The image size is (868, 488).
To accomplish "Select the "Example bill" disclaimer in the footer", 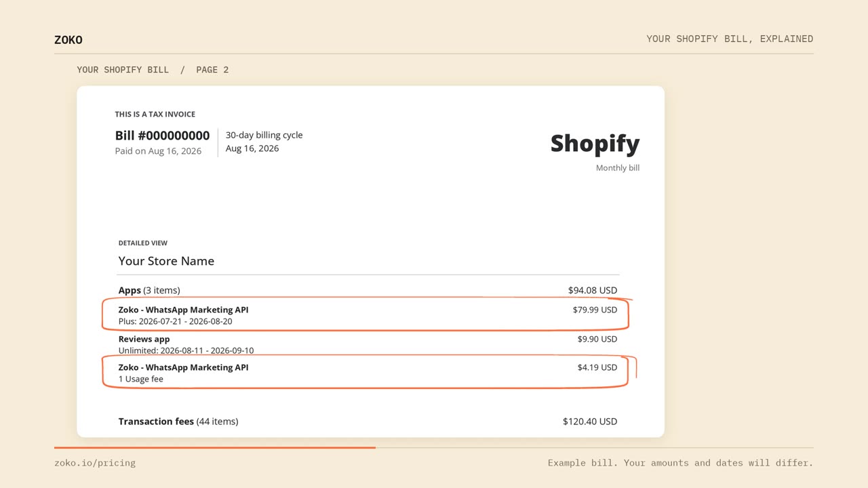I will 680,463.
